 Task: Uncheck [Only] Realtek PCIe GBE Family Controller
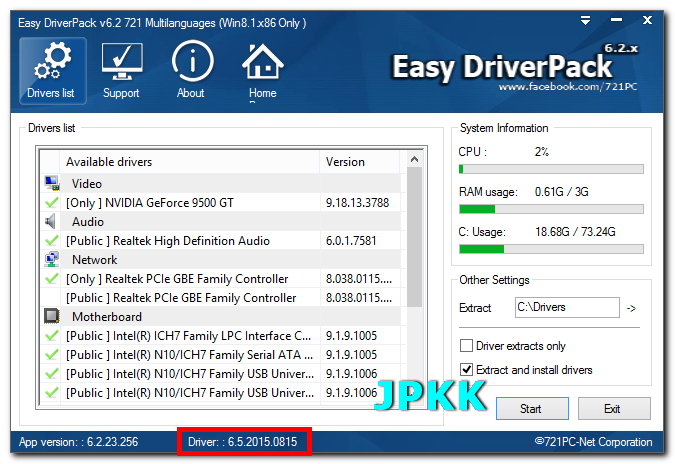coord(52,278)
